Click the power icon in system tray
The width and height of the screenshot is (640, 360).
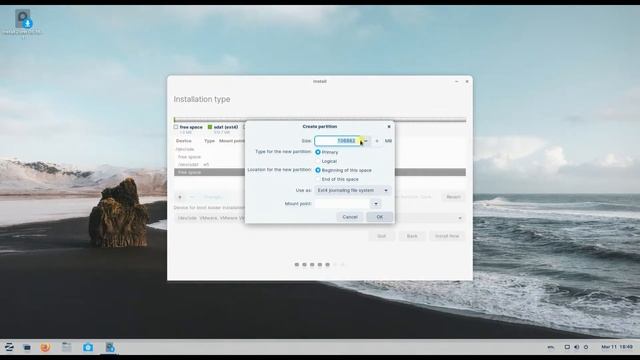[x=586, y=347]
